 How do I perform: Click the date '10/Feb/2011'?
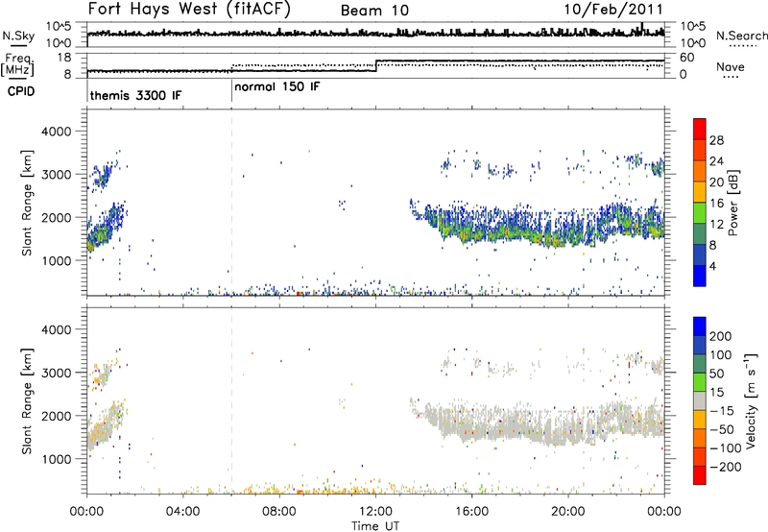coord(613,10)
